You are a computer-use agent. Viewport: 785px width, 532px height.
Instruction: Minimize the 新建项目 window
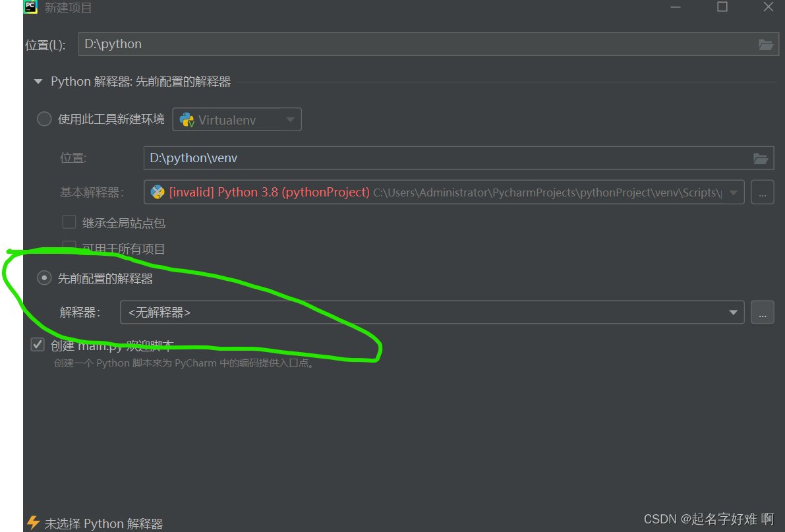pyautogui.click(x=676, y=7)
